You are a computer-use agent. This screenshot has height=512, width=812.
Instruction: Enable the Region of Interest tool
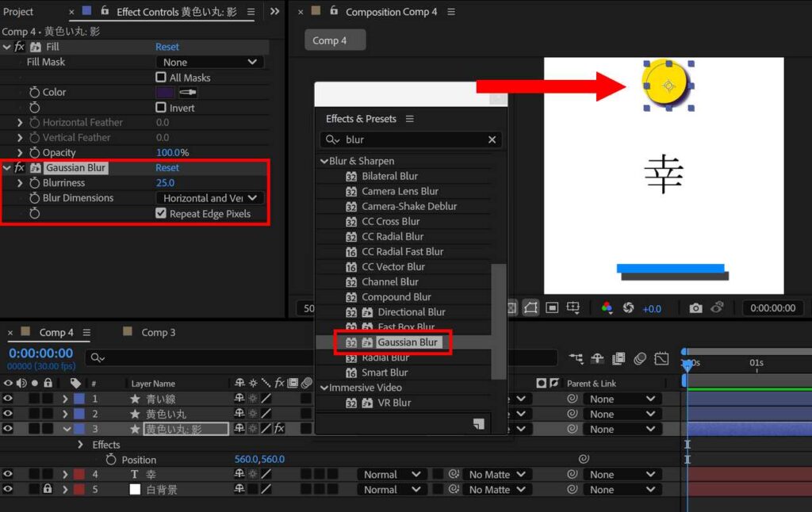(x=552, y=308)
